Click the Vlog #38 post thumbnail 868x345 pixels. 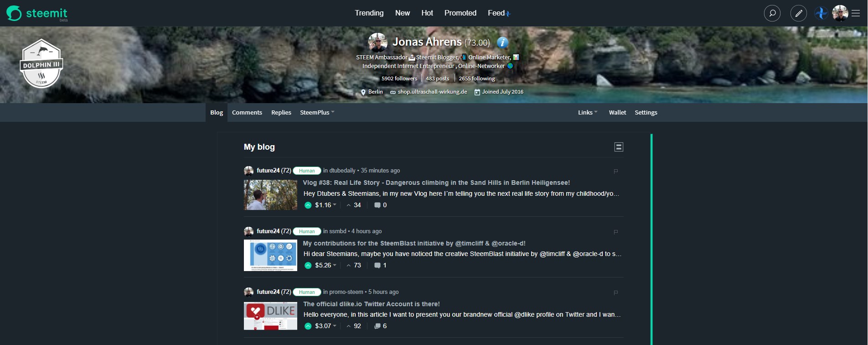pyautogui.click(x=270, y=195)
